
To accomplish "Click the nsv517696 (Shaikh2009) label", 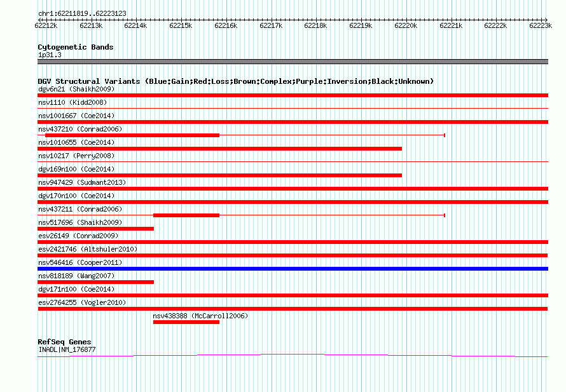I will click(80, 222).
